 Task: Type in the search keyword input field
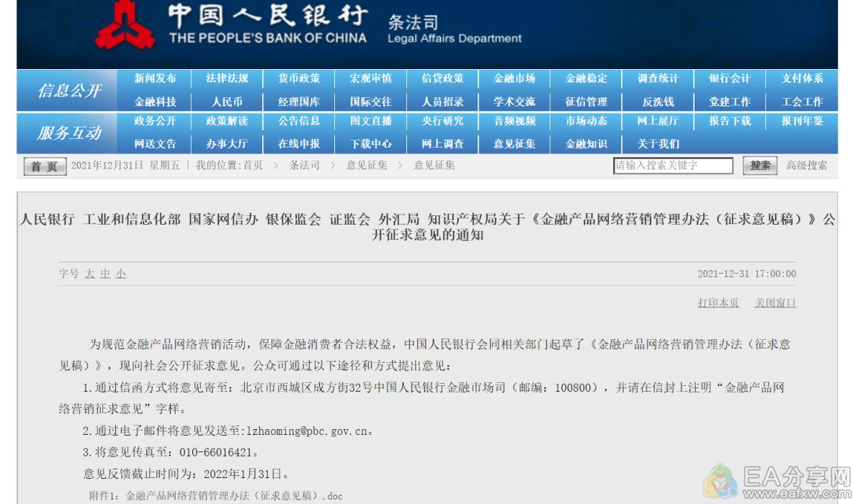(x=672, y=166)
